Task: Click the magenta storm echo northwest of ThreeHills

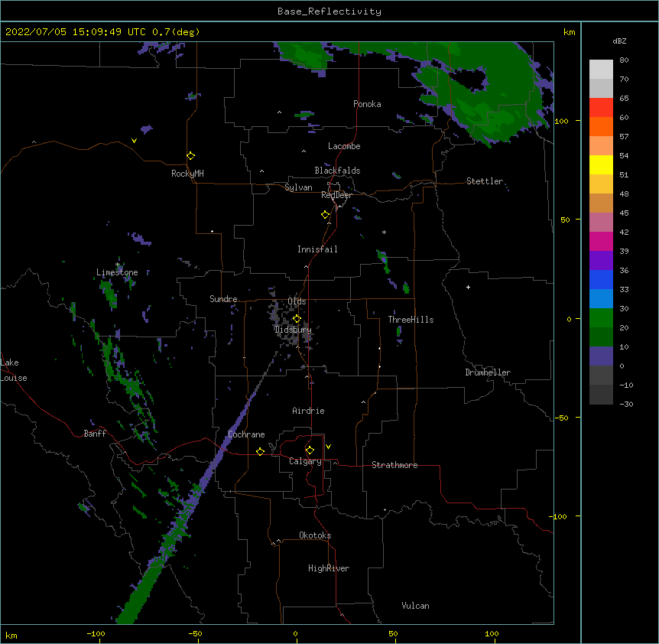Action: [383, 260]
